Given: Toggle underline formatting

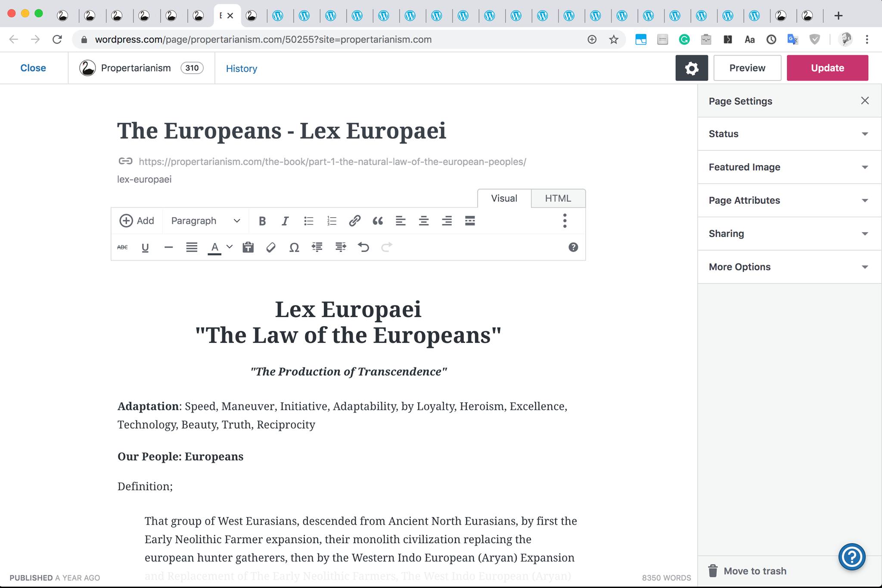Looking at the screenshot, I should [145, 247].
